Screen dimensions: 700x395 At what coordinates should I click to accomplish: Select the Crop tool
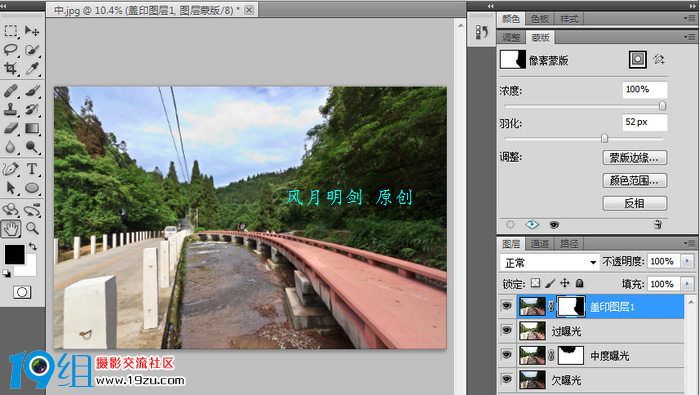(x=11, y=68)
